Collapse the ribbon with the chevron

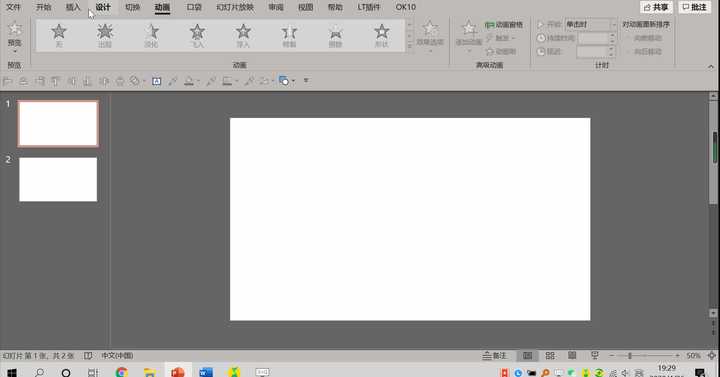click(711, 67)
